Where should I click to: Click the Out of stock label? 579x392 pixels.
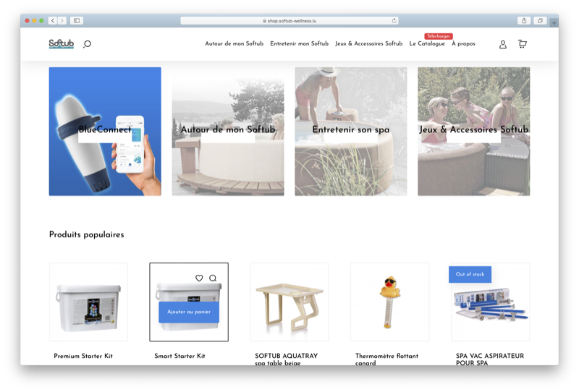(x=470, y=274)
